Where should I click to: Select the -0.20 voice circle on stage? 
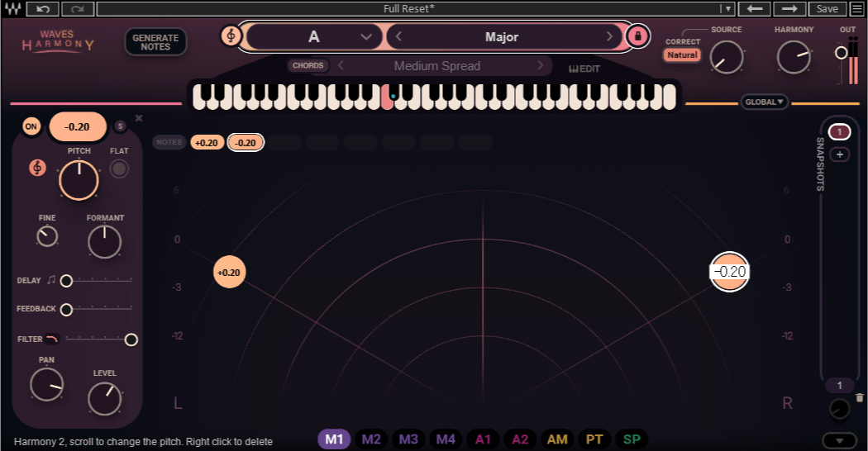(730, 272)
